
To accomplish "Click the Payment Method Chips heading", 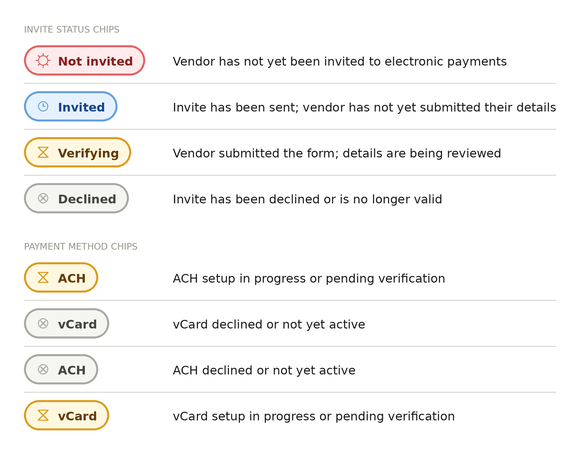I will pos(81,246).
